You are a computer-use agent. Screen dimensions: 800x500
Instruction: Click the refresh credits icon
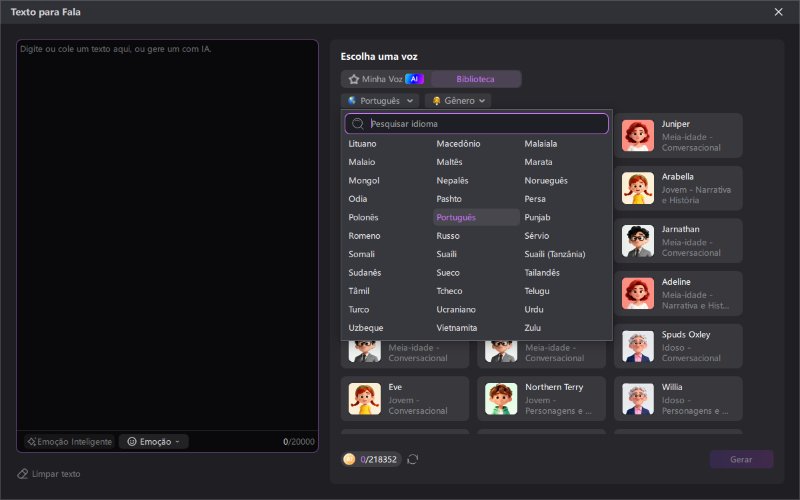pos(413,459)
